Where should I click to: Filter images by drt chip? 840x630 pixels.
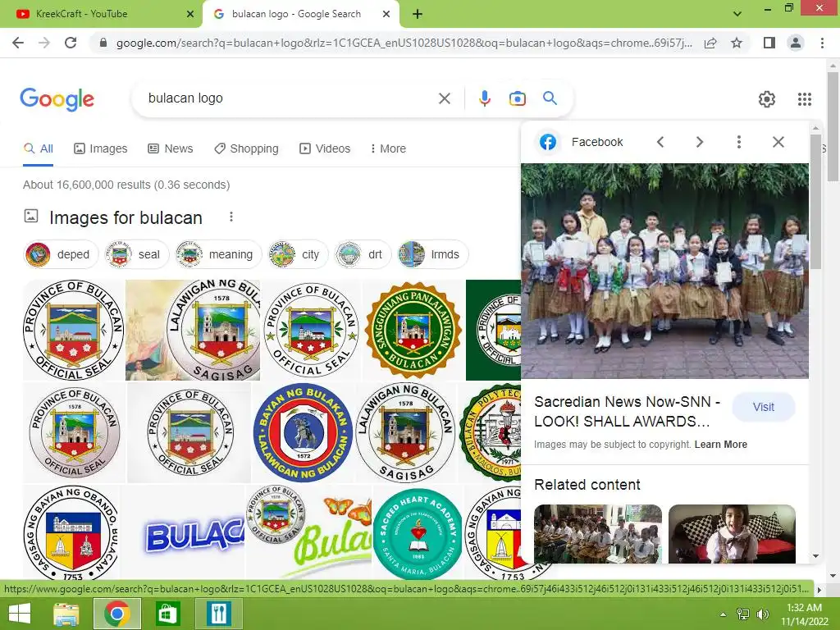[x=363, y=254]
